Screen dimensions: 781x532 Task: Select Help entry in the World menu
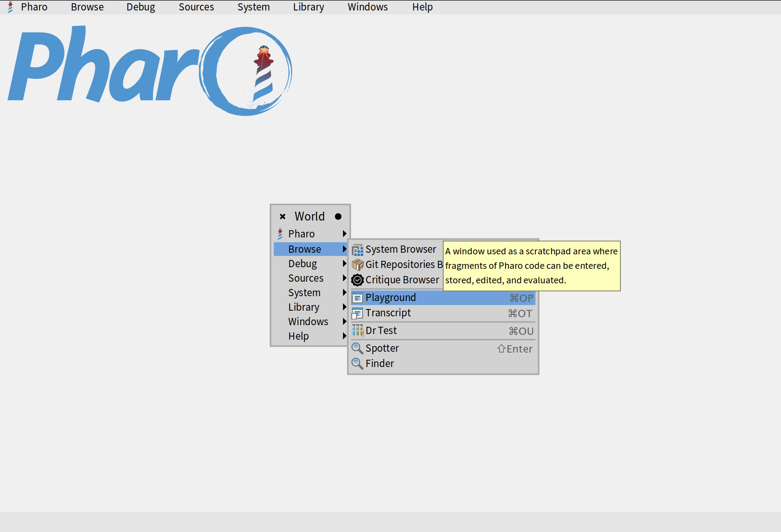tap(298, 336)
